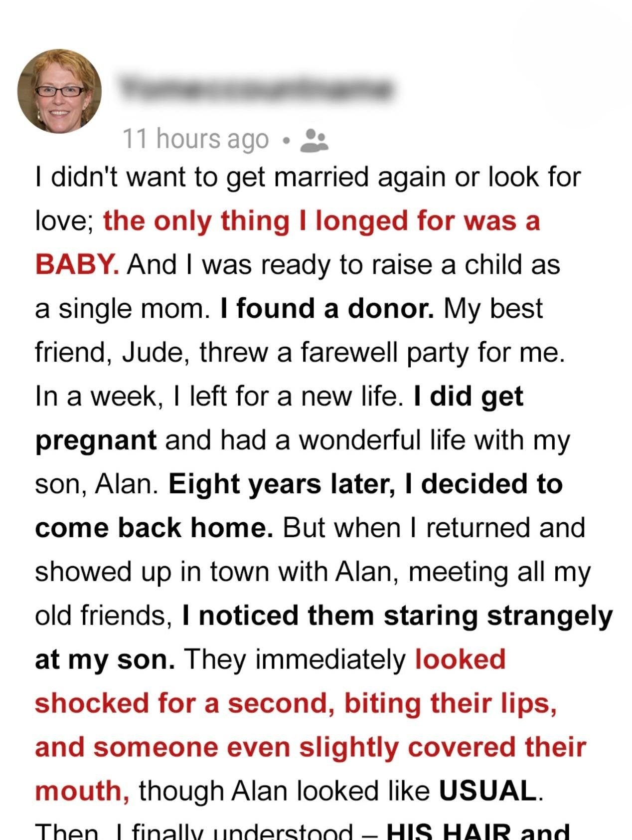Click red text "shocked for a second, biting their lips,"

tap(296, 703)
